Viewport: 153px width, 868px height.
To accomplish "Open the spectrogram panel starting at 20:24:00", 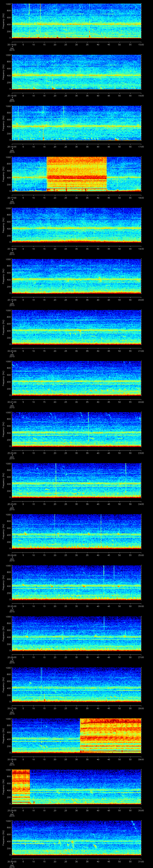I will point(76,531).
